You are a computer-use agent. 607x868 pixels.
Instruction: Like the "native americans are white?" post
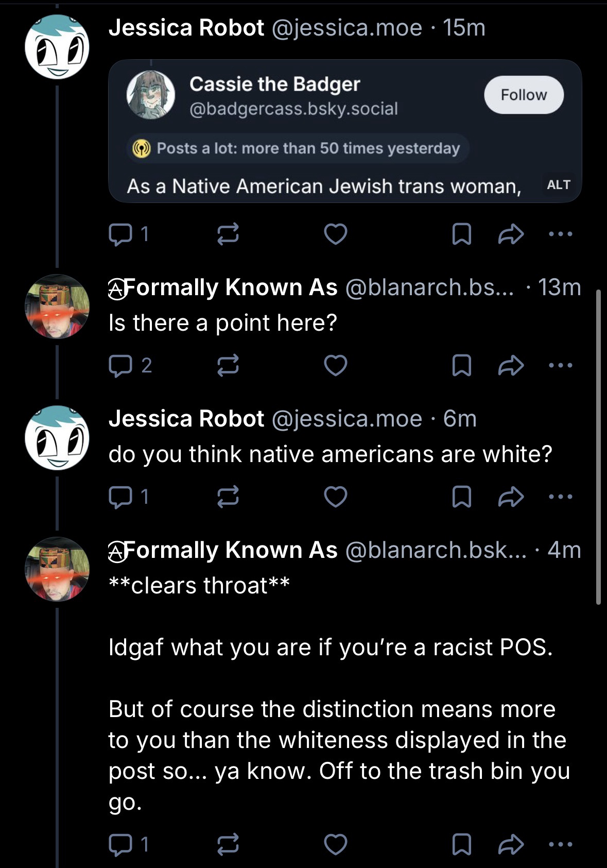[x=335, y=497]
